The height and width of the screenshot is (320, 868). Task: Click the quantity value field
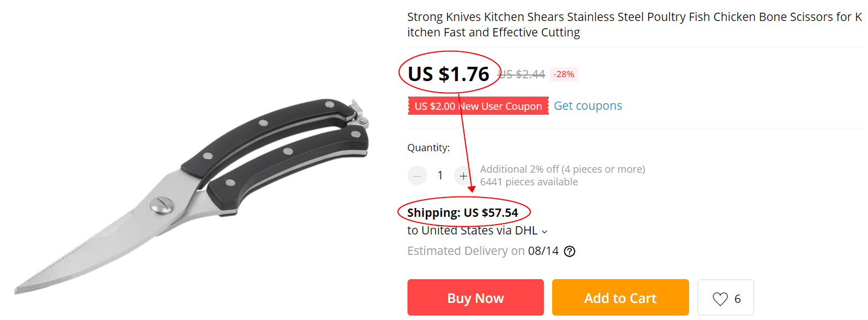(440, 175)
